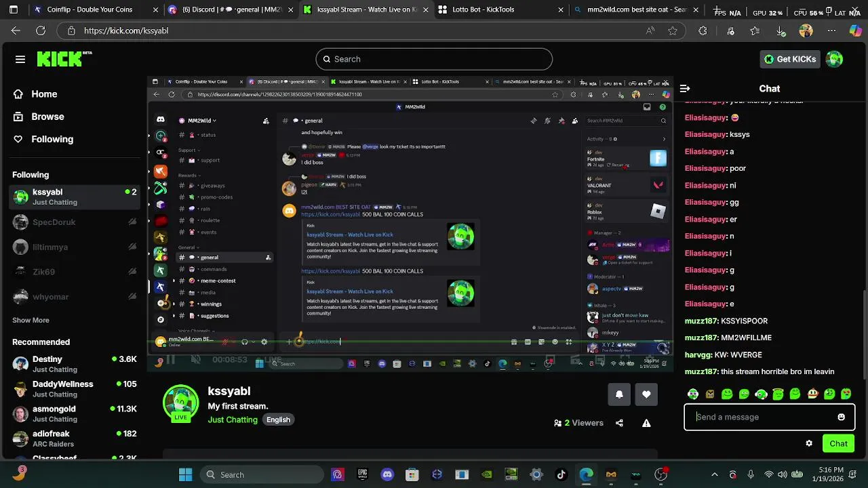
Task: Click the Kick logo
Action: click(x=64, y=59)
